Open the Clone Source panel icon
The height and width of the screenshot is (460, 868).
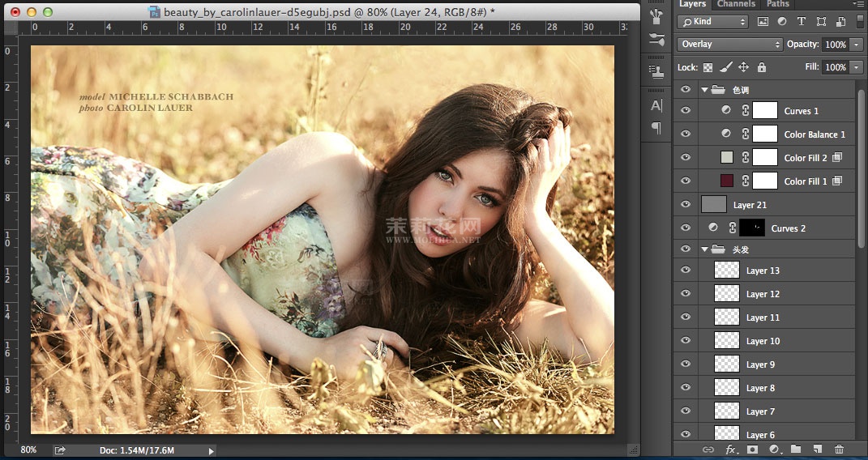656,71
